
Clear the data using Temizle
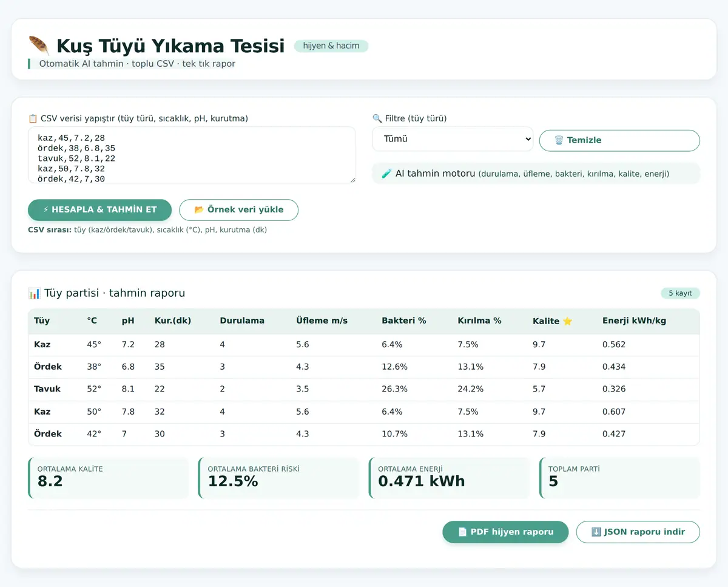pos(619,140)
